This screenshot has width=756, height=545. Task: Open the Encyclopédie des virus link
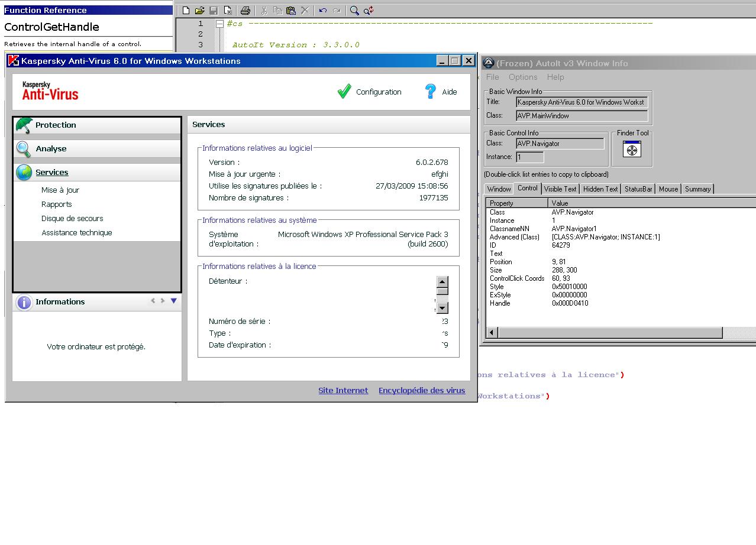coord(422,391)
